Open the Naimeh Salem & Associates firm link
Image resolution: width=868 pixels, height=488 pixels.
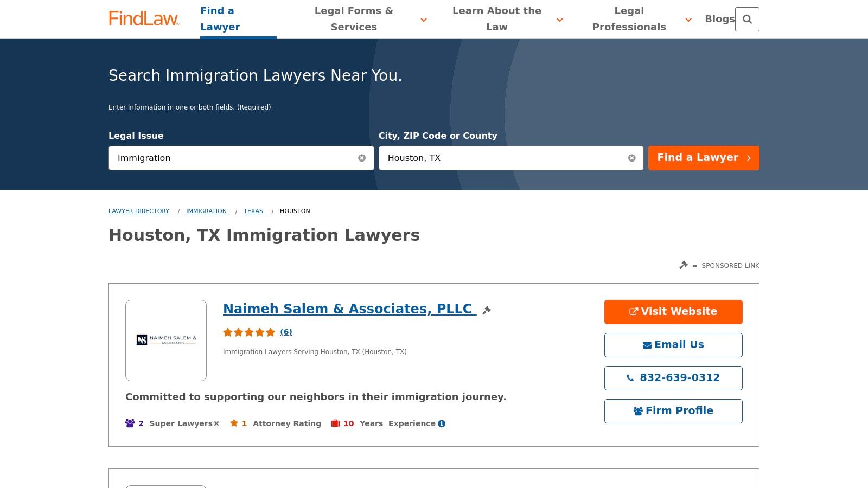348,309
